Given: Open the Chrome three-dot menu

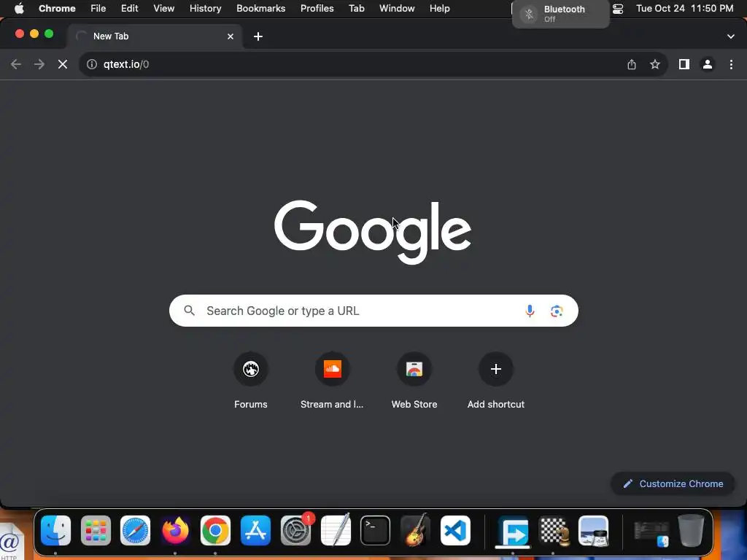Looking at the screenshot, I should 731,64.
